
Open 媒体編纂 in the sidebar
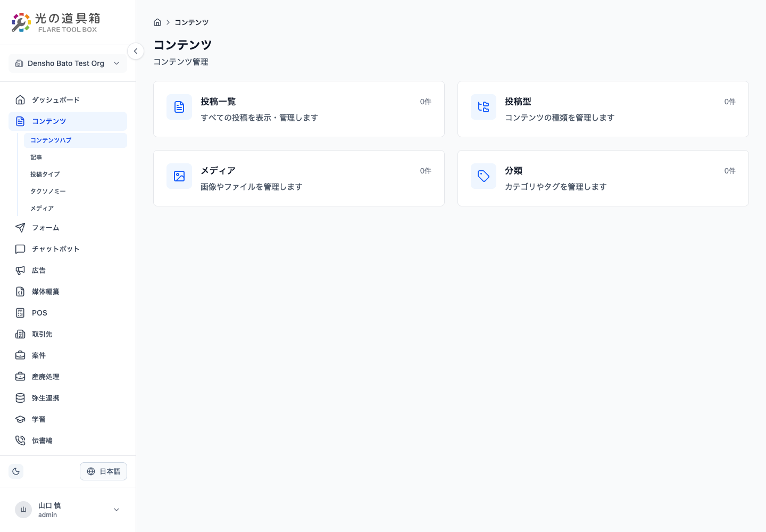[x=68, y=292]
